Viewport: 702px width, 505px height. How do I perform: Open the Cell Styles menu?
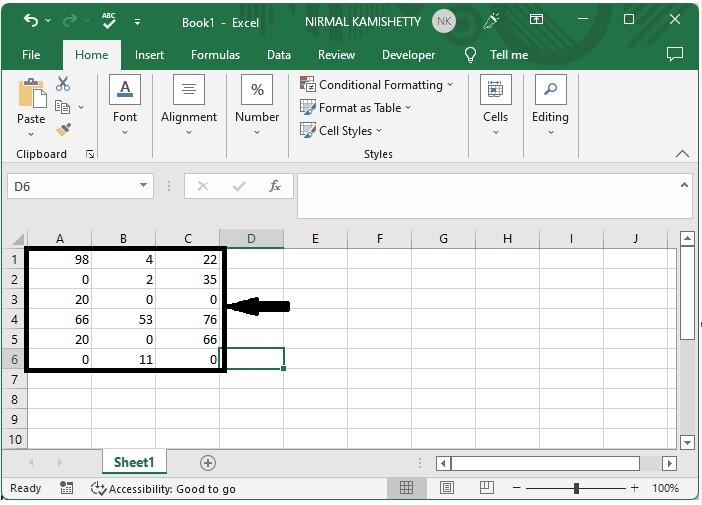click(x=341, y=130)
